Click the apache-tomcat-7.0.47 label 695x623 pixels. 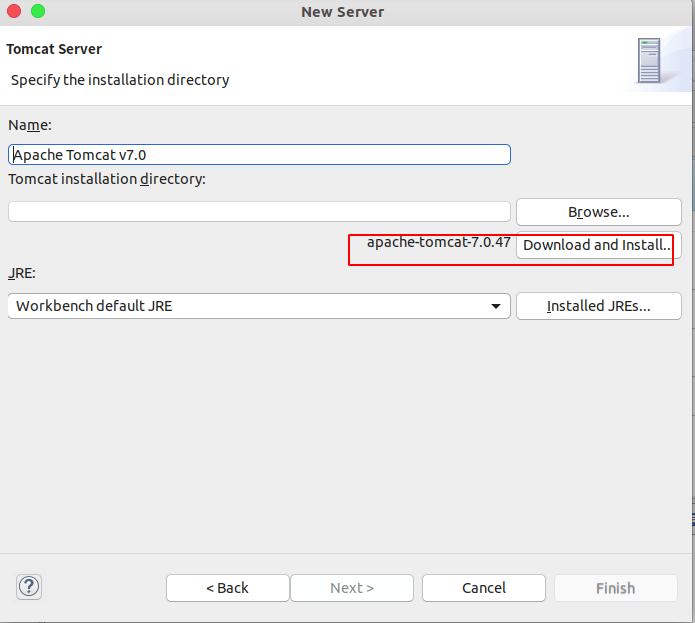click(439, 242)
